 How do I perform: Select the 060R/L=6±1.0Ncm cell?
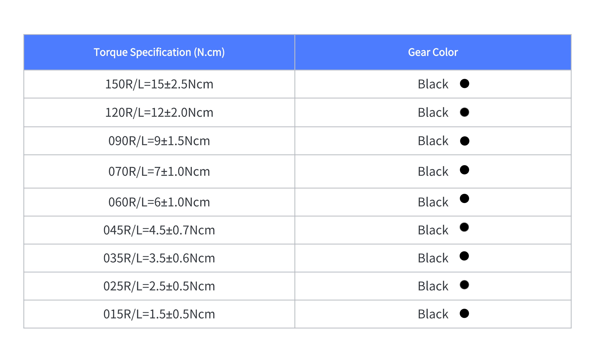click(159, 202)
